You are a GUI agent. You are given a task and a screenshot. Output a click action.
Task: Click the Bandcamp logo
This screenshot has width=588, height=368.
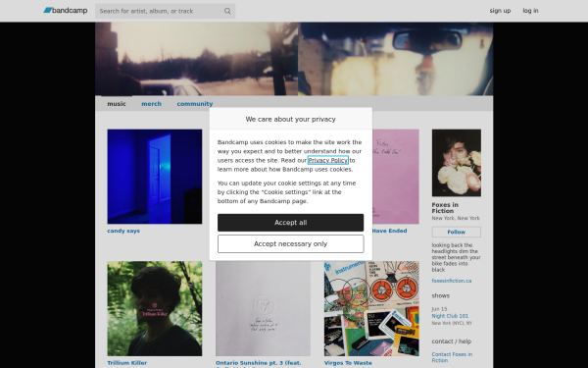pos(66,11)
